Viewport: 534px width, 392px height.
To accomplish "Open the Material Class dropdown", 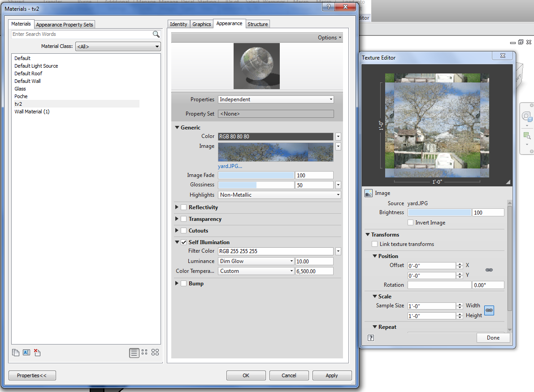I will [118, 46].
